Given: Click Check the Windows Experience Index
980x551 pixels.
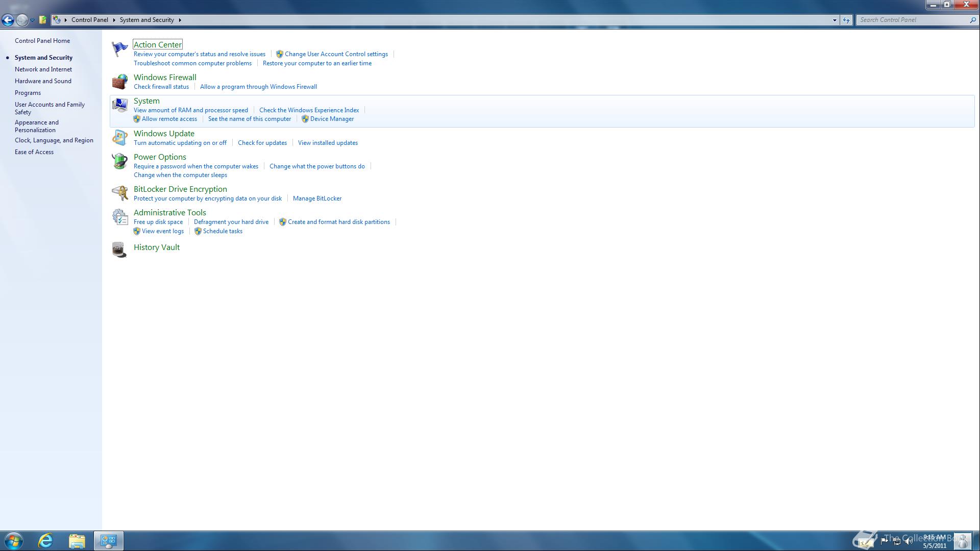Looking at the screenshot, I should pyautogui.click(x=309, y=110).
